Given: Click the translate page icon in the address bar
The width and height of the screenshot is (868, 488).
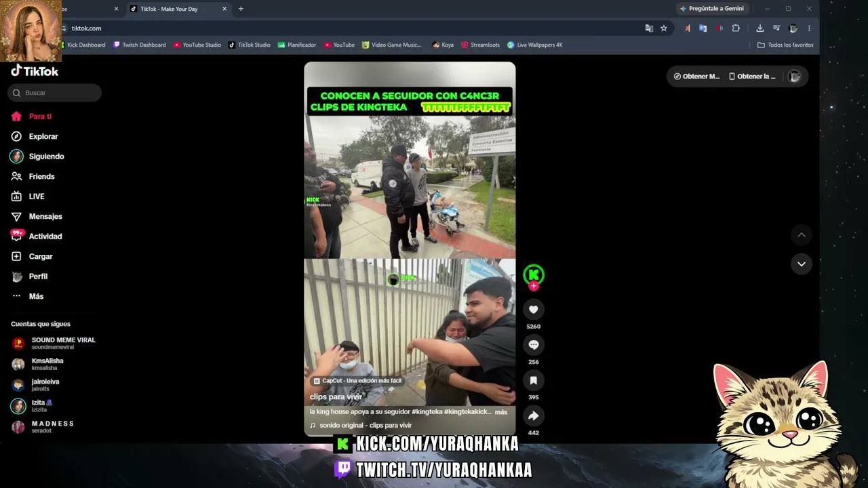Looking at the screenshot, I should (x=649, y=28).
